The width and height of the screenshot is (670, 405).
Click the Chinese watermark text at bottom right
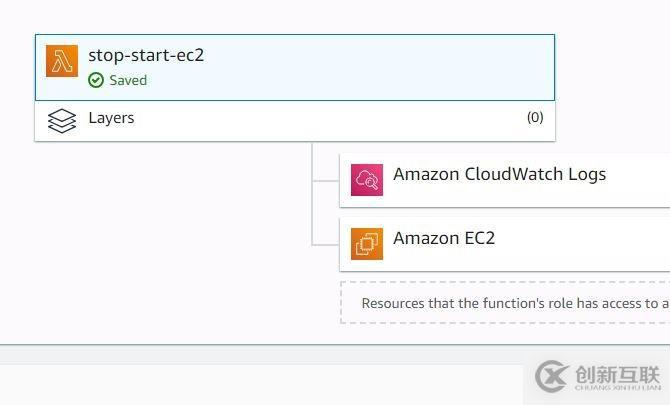[618, 375]
